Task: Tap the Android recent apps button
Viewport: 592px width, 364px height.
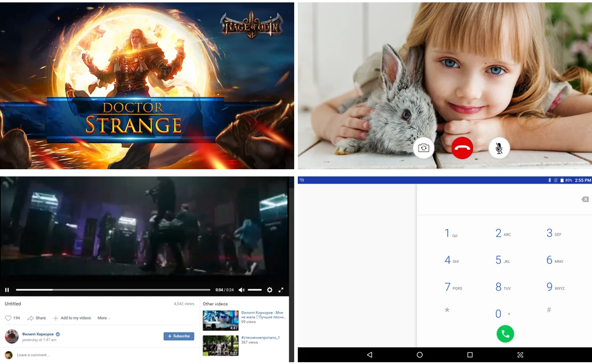Action: coord(469,355)
